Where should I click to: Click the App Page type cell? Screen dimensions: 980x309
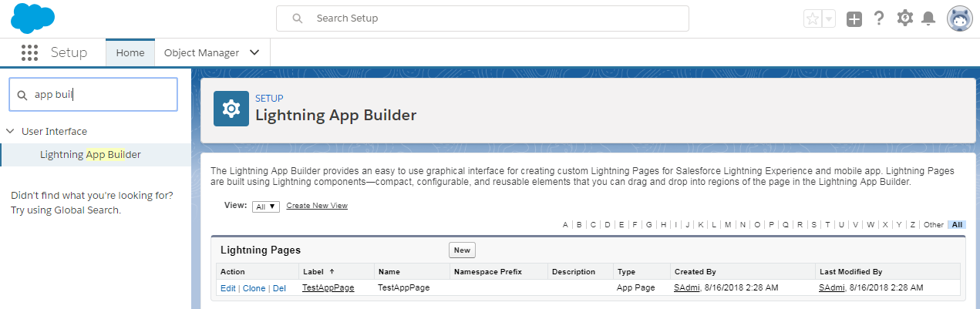[635, 287]
